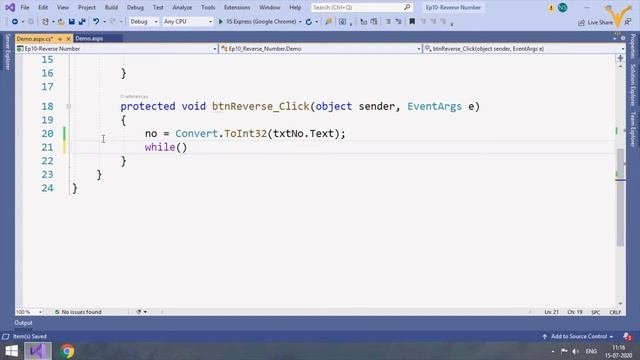This screenshot has width=640, height=360.
Task: Close the Demo.aspx.cs tab
Action: (68, 39)
